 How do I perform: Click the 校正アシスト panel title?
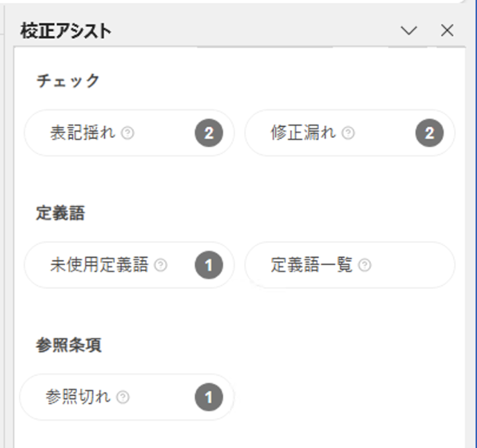tap(67, 31)
